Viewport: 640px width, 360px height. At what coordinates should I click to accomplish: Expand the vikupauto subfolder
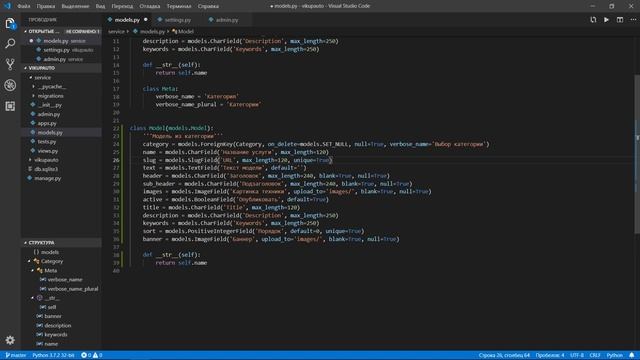46,160
